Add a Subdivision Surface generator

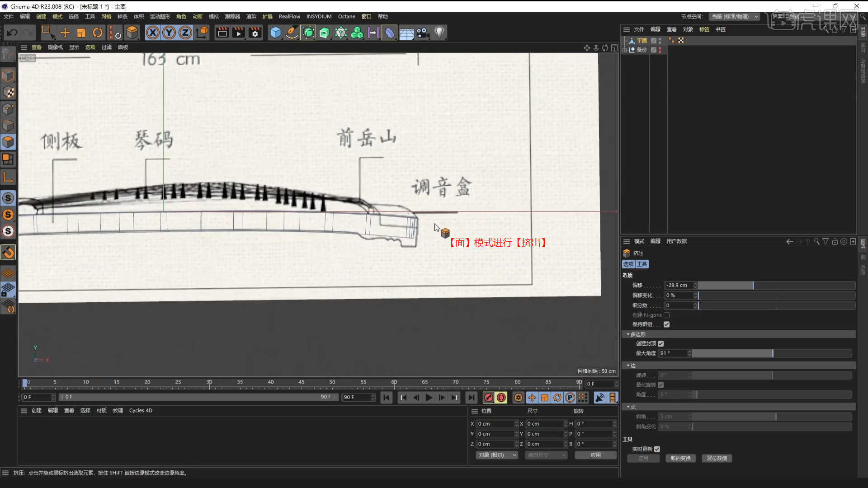click(308, 33)
